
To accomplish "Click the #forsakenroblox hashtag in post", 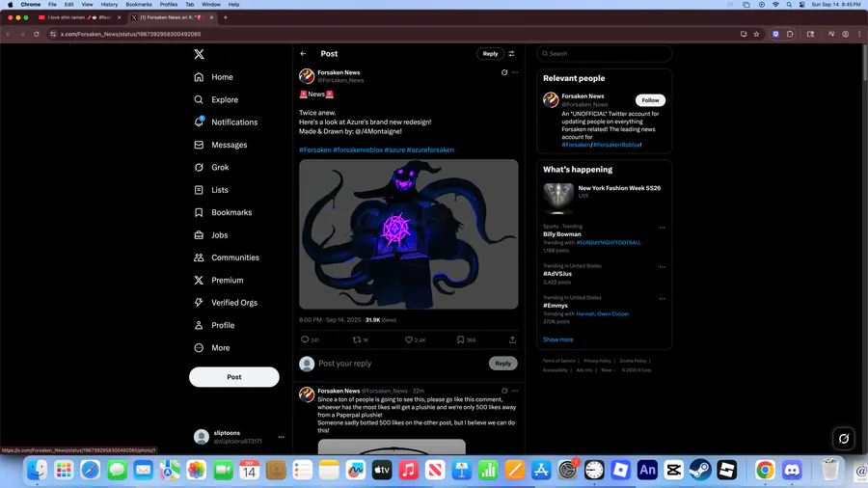I will click(x=358, y=149).
